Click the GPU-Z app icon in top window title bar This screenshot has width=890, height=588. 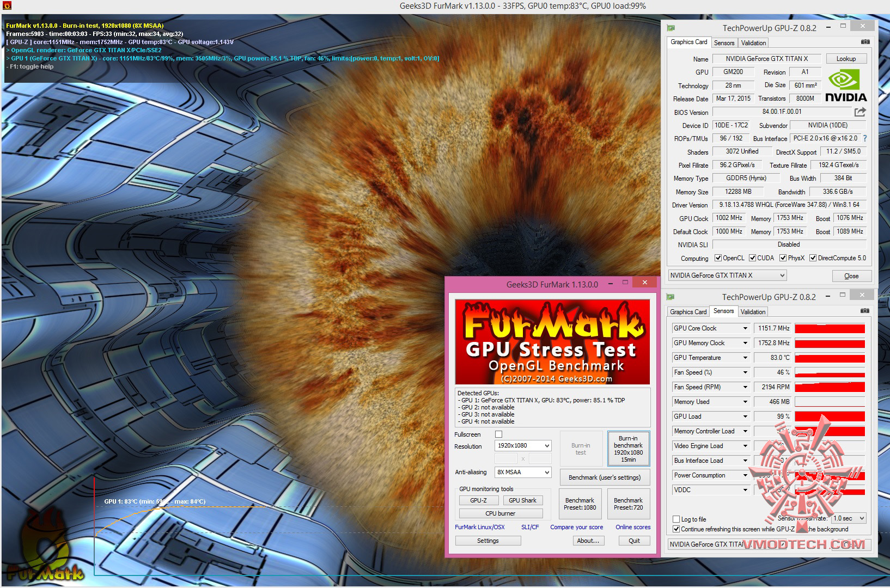tap(671, 28)
